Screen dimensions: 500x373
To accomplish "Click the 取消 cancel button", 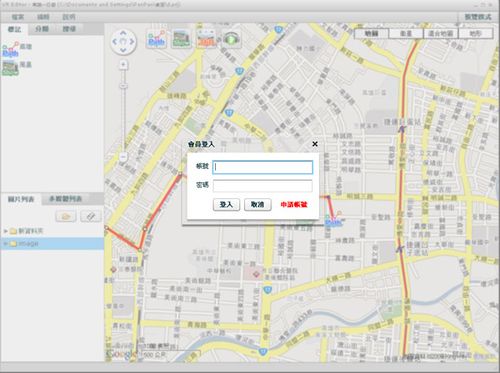I will point(257,204).
